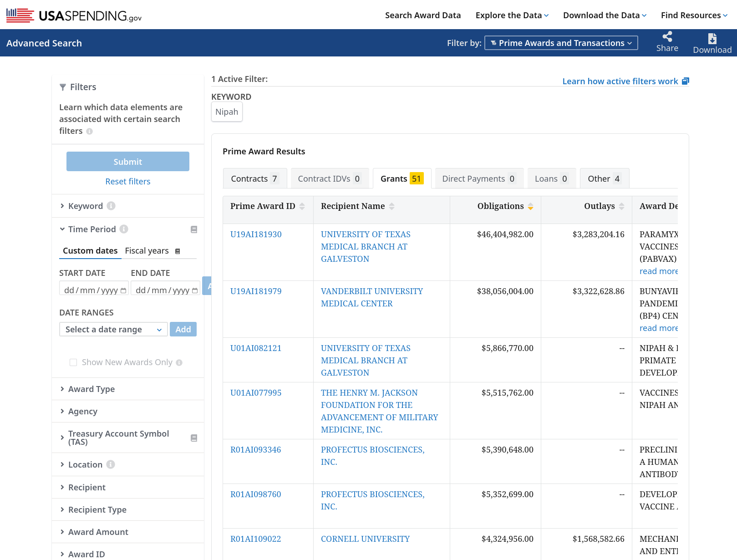Viewport: 737px width, 560px height.
Task: Click info icon beside Location filter
Action: [111, 464]
